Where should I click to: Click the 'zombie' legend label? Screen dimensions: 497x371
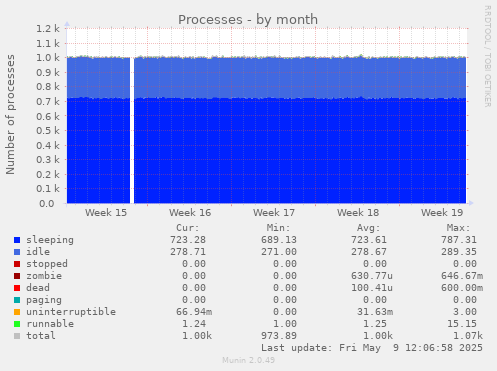(x=44, y=276)
